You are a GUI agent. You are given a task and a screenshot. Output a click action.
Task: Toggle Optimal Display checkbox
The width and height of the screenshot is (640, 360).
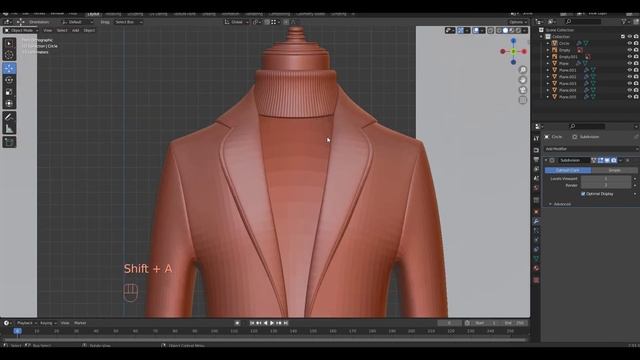click(x=583, y=194)
